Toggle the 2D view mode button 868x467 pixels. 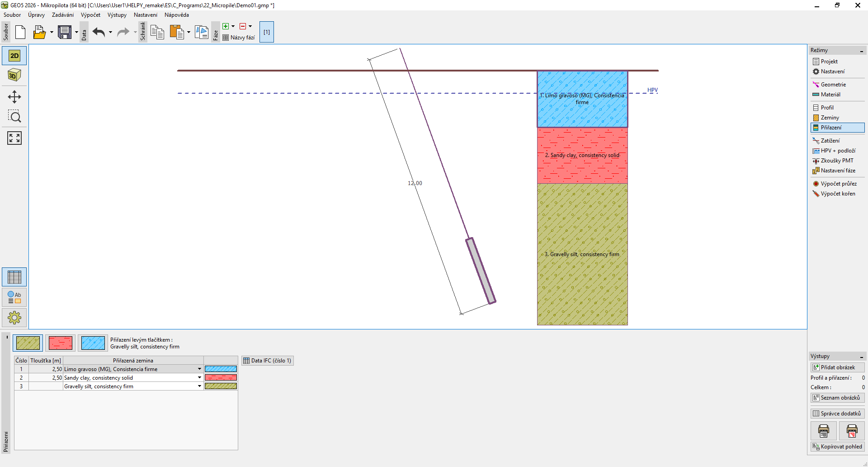(x=14, y=56)
